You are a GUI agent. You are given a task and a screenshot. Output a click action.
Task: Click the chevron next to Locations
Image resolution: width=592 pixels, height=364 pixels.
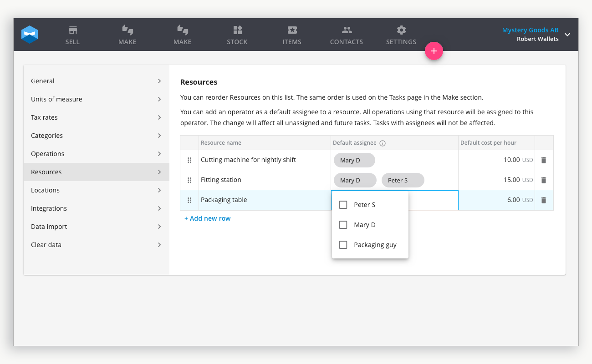pyautogui.click(x=159, y=190)
